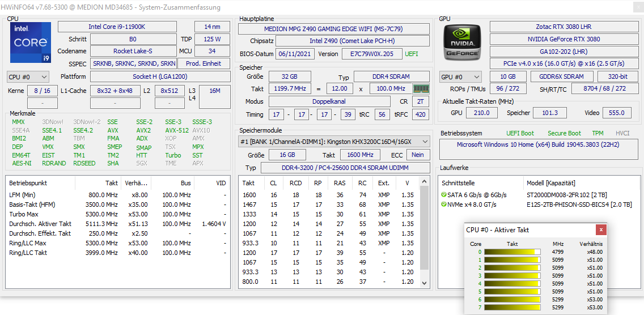Click the GDDR6X SDRAM field

coord(562,77)
